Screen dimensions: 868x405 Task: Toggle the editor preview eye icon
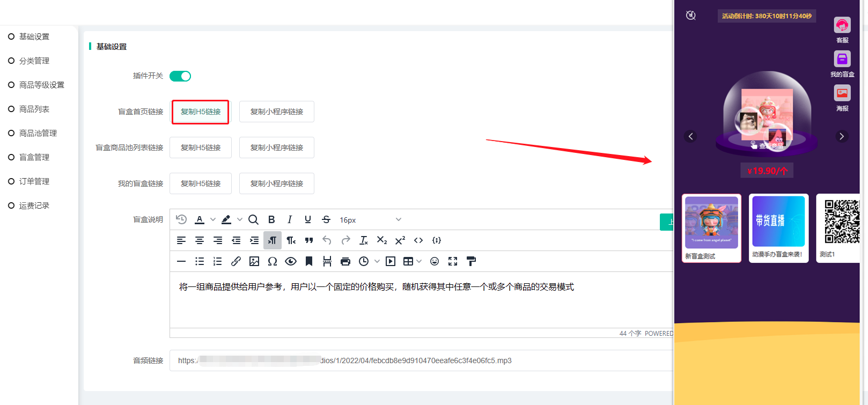click(291, 261)
